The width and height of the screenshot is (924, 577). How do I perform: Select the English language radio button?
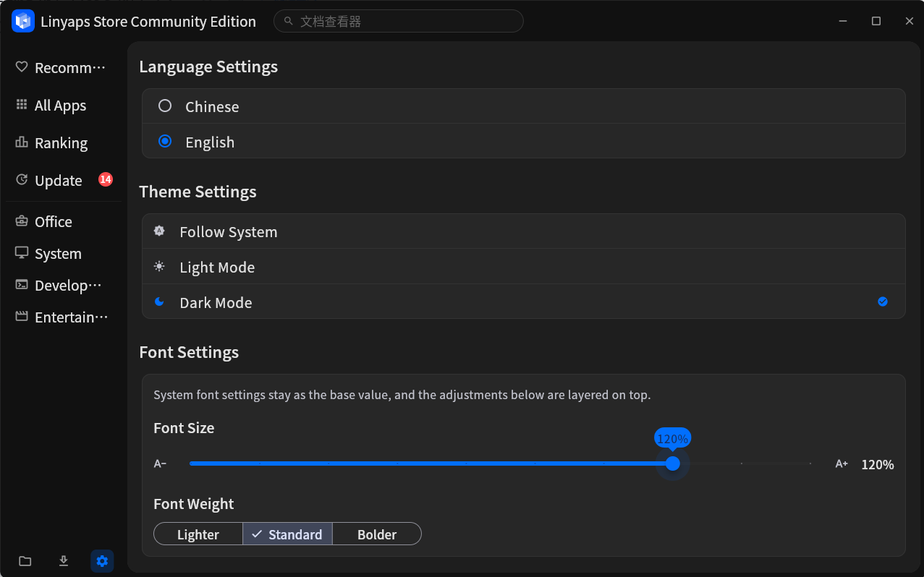(165, 142)
